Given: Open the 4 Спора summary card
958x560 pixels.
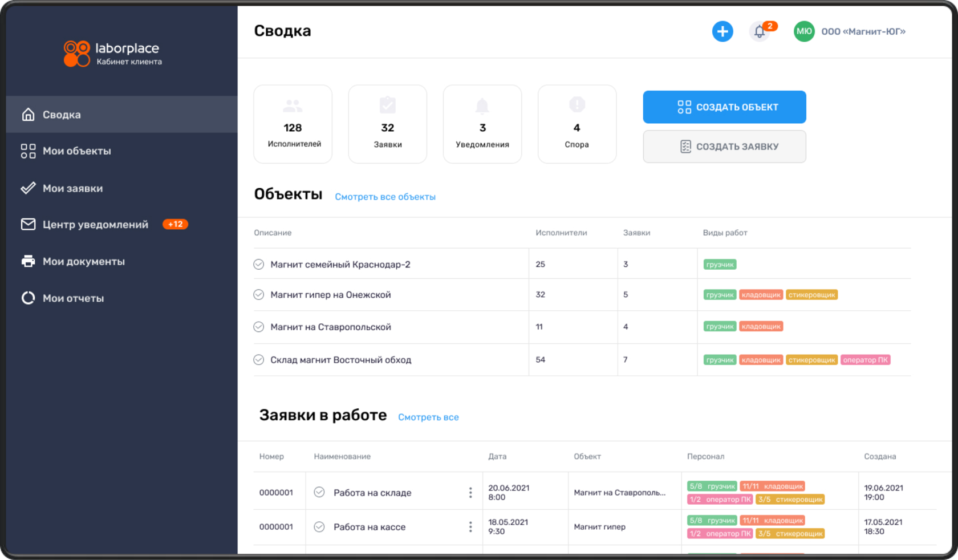Looking at the screenshot, I should [x=577, y=124].
